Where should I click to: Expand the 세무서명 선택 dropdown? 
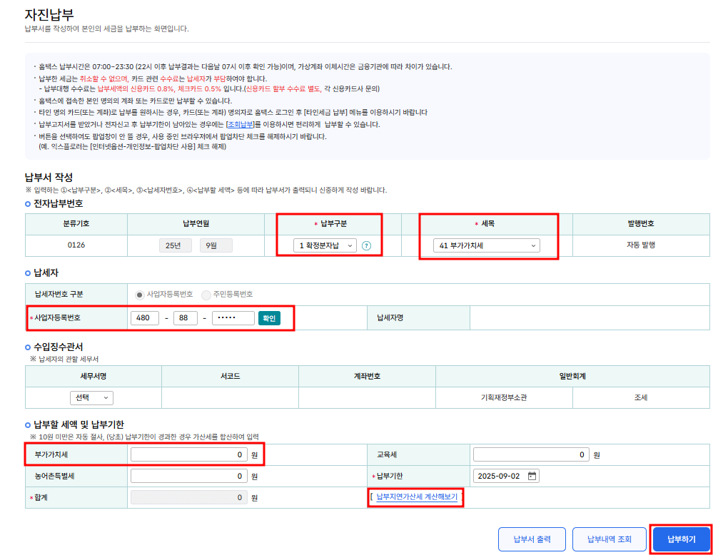click(91, 397)
